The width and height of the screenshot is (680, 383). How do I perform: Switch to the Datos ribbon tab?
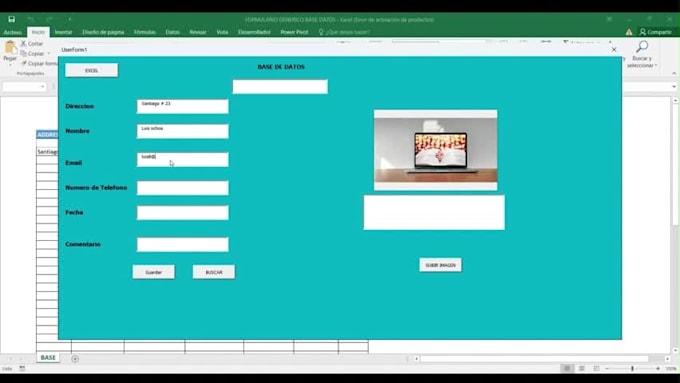172,32
